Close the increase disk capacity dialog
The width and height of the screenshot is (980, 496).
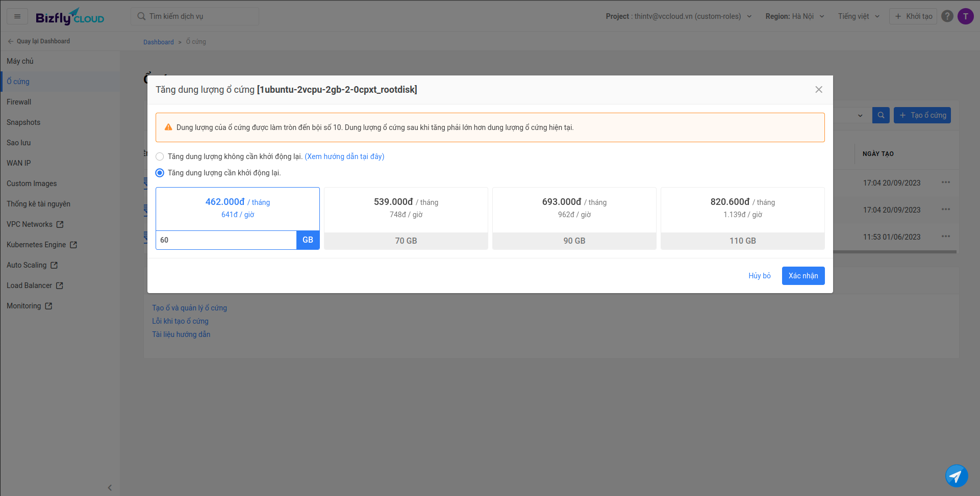coord(818,90)
